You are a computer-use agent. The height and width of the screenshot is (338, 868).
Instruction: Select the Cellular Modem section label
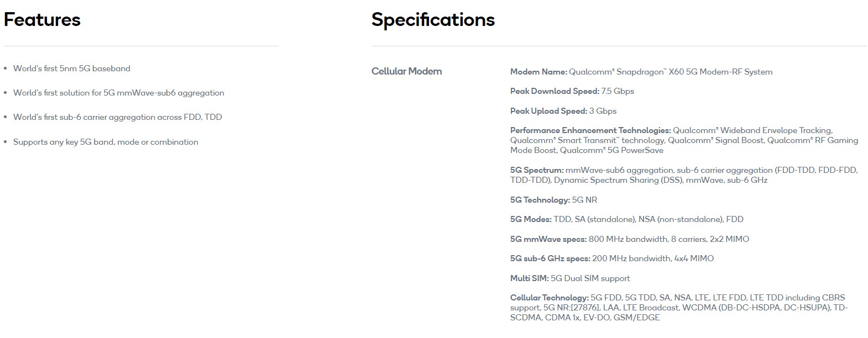406,71
